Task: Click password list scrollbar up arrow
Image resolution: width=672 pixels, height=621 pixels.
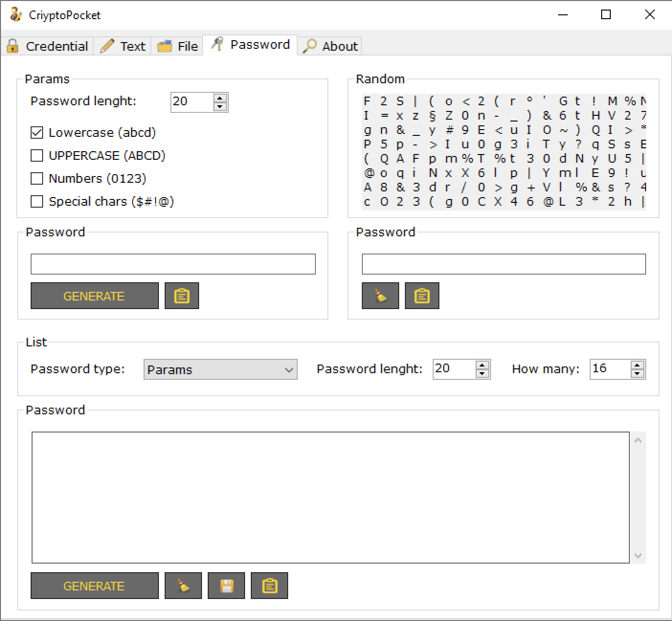Action: 638,440
